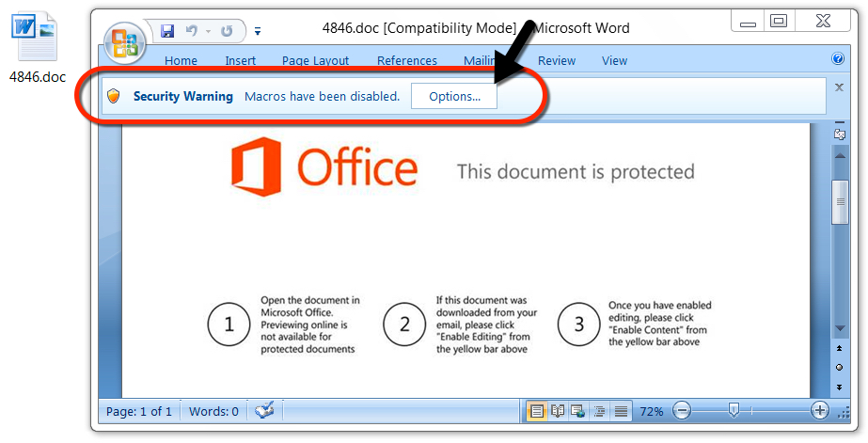Switch to the Home ribbon tab
Screen dimensions: 868x443
click(x=181, y=61)
